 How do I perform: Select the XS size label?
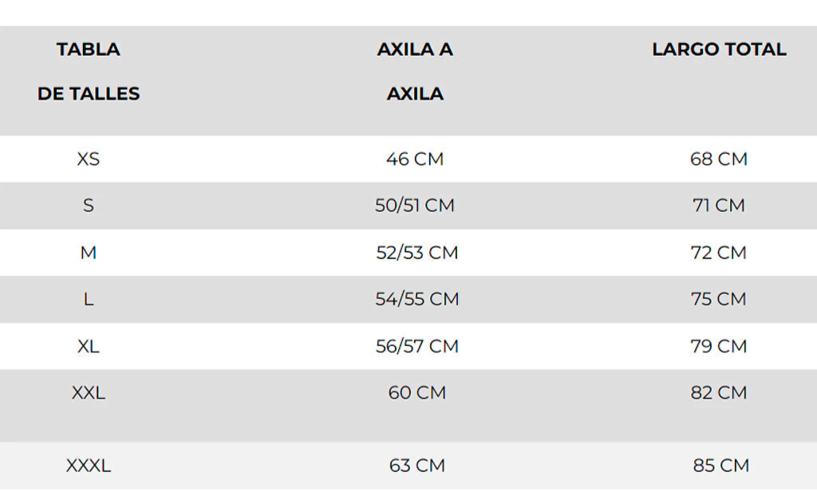(x=89, y=159)
